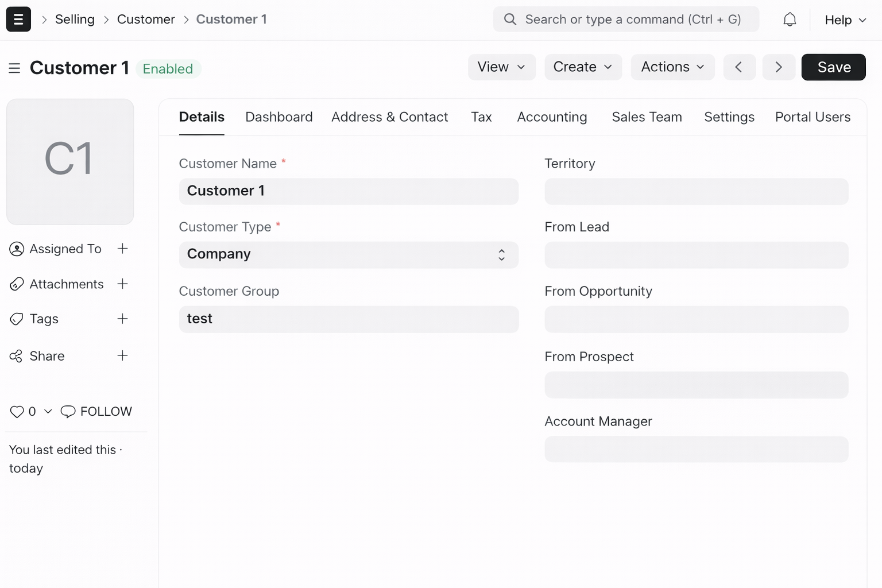Click the Territory field
The image size is (882, 588).
coord(696,191)
